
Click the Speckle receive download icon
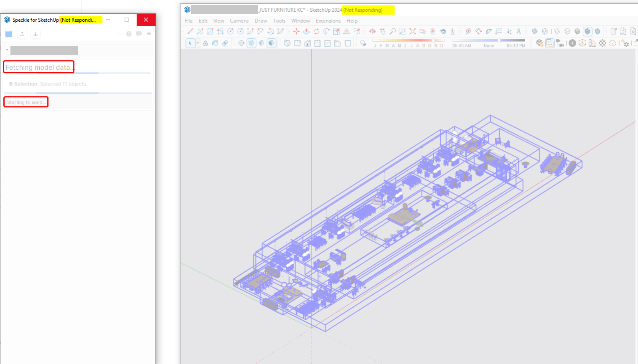(x=36, y=34)
